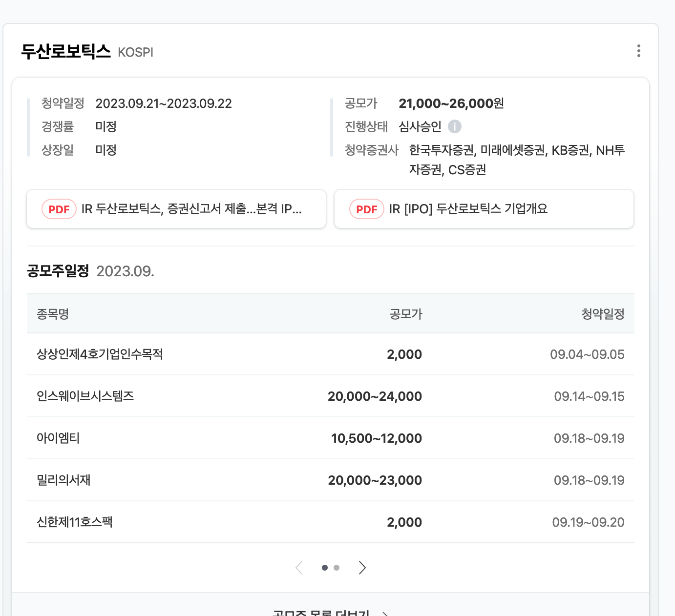Click the info icon beside 심사승인
The width and height of the screenshot is (675, 616).
pos(455,126)
